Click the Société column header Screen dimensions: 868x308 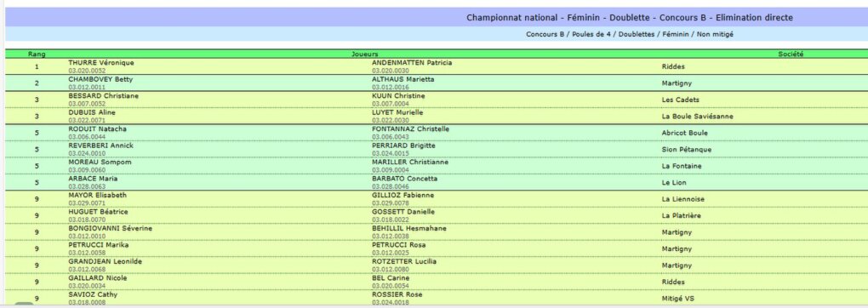click(791, 54)
